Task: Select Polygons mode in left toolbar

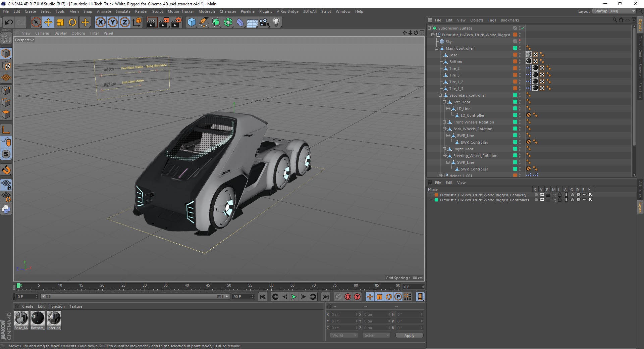Action: pyautogui.click(x=6, y=114)
